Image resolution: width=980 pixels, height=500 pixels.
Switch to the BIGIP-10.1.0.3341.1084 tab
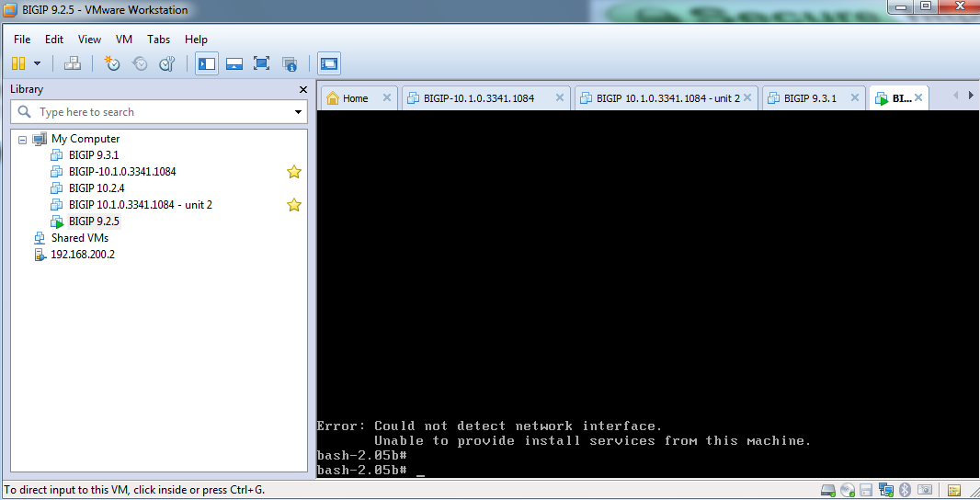click(x=479, y=98)
